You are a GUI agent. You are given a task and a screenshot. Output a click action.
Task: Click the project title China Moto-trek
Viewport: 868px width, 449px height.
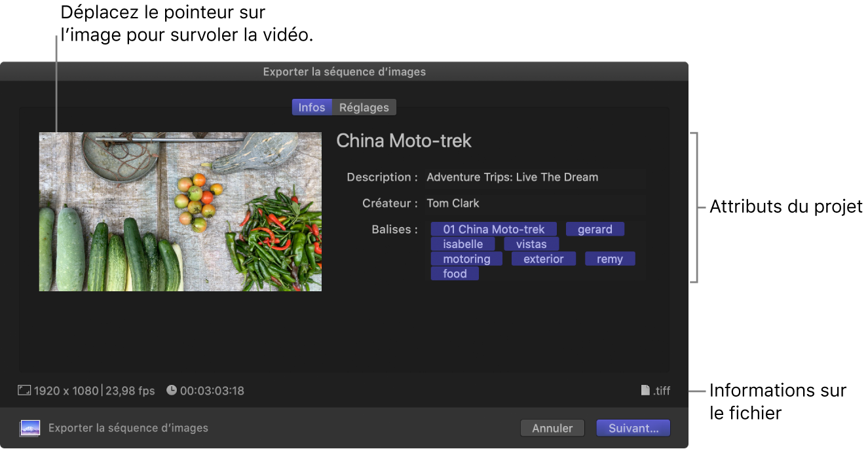coord(404,141)
